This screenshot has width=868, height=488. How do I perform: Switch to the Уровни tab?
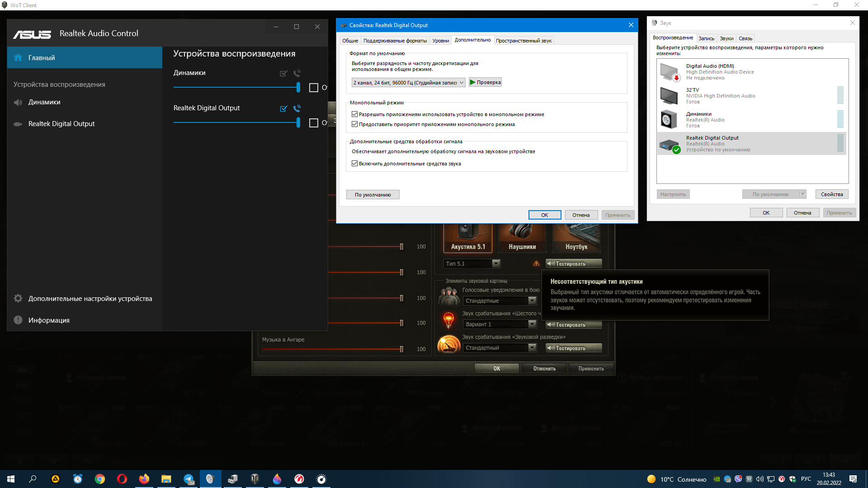pos(440,41)
